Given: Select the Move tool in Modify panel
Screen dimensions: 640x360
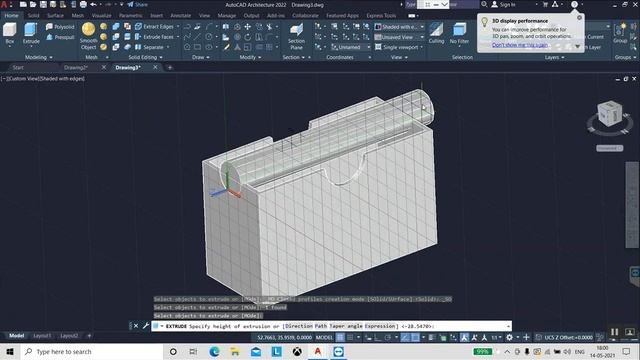Looking at the screenshot, I should pyautogui.click(x=247, y=27).
